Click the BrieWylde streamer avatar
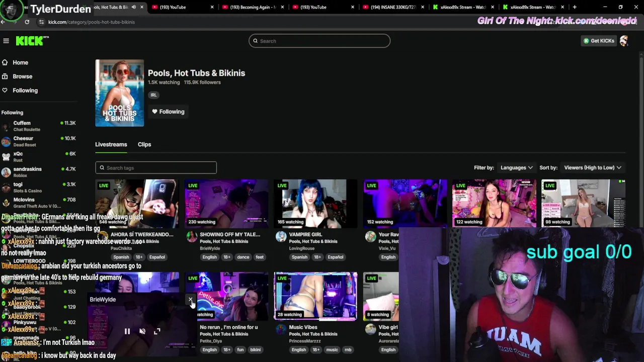 coord(192,237)
